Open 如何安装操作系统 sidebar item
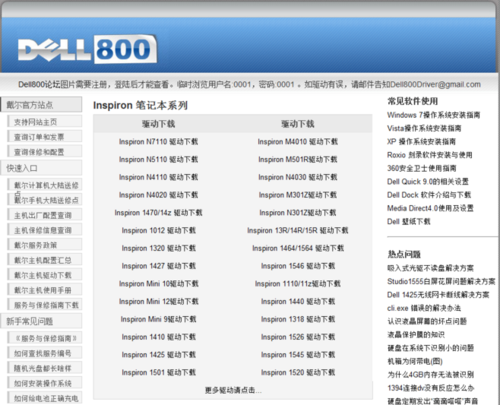The image size is (500, 405). (45, 383)
